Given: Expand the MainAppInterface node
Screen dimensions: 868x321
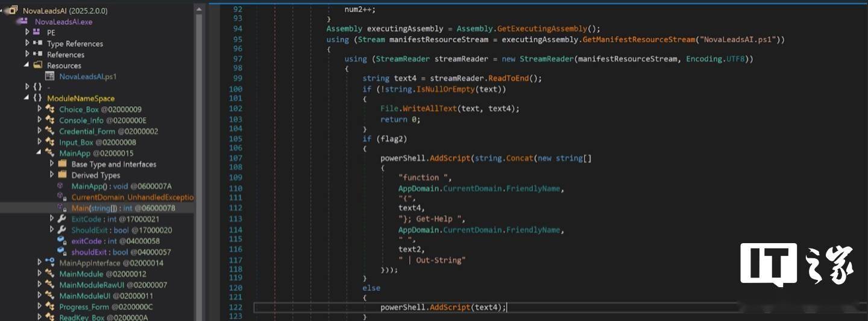Looking at the screenshot, I should pos(39,262).
